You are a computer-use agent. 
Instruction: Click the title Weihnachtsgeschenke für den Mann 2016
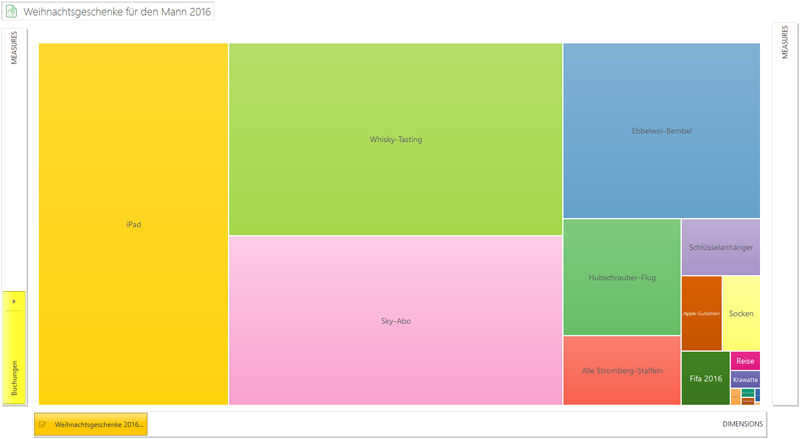(117, 12)
